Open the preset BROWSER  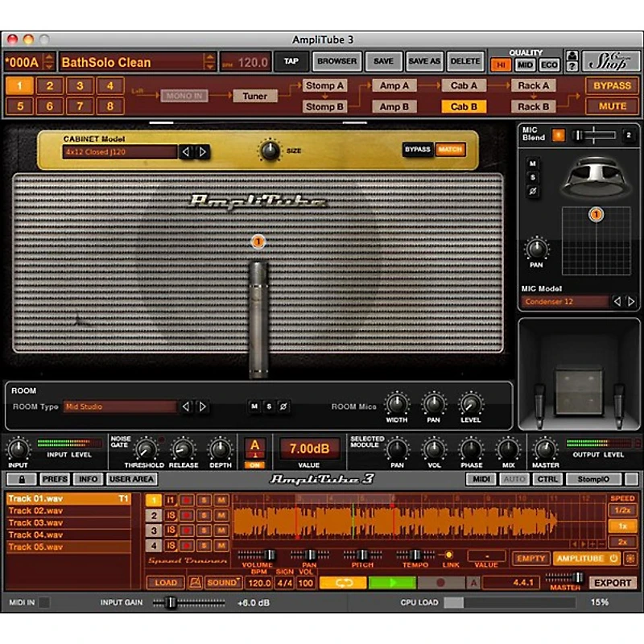(336, 61)
